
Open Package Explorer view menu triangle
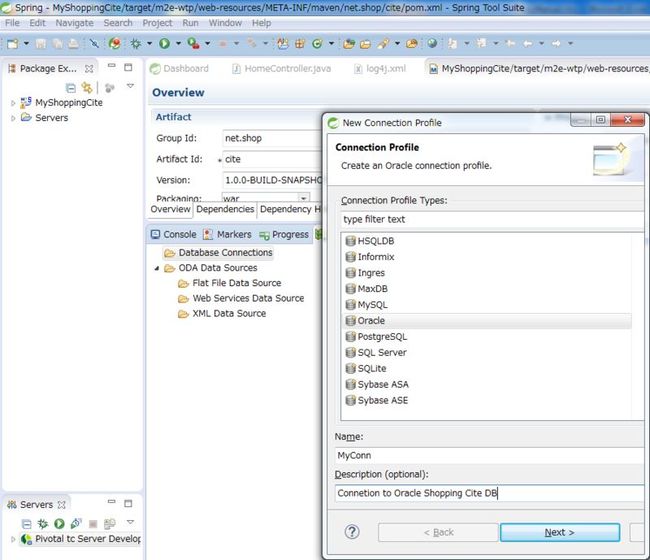click(x=130, y=86)
